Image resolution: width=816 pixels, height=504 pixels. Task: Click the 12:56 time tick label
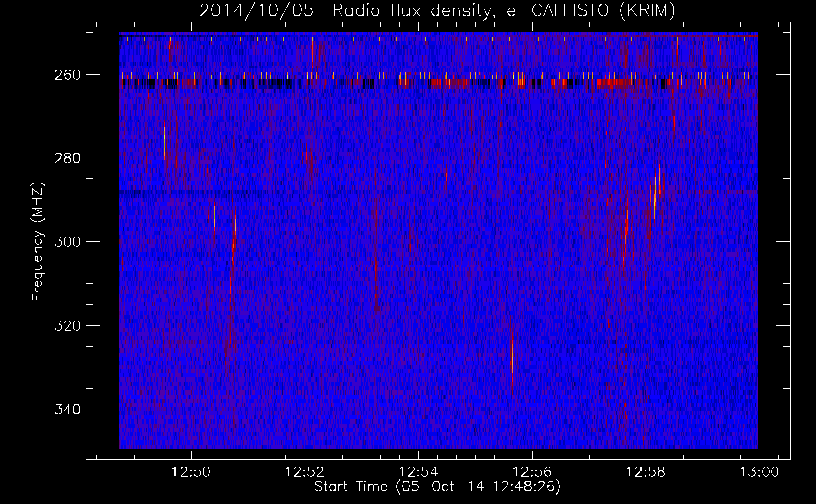[x=532, y=472]
